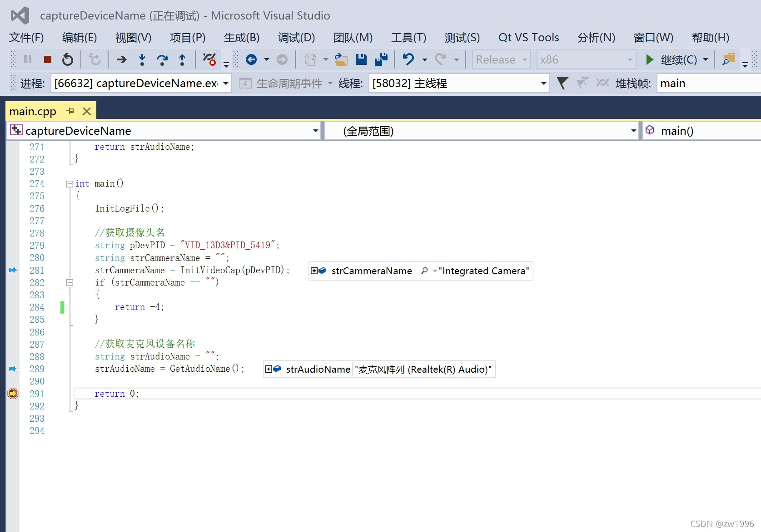The height and width of the screenshot is (532, 761).
Task: Save main.cpp with the single disk icon
Action: click(x=361, y=59)
